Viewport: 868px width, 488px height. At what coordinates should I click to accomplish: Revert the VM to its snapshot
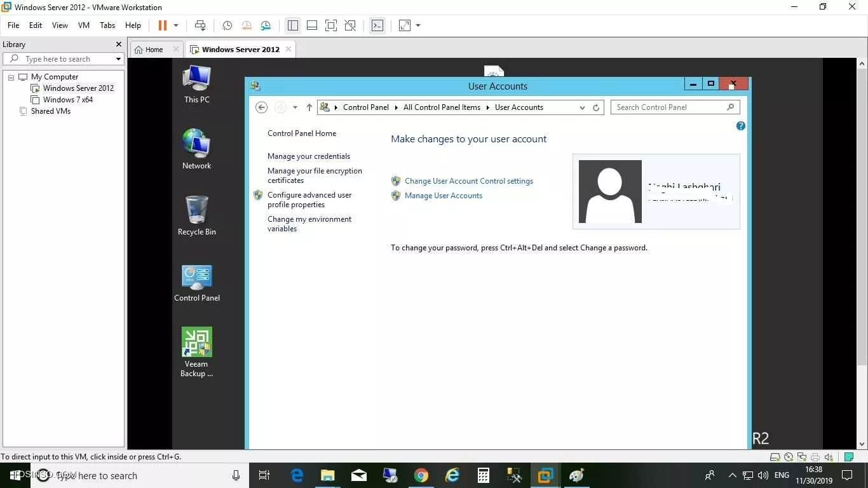(x=247, y=25)
